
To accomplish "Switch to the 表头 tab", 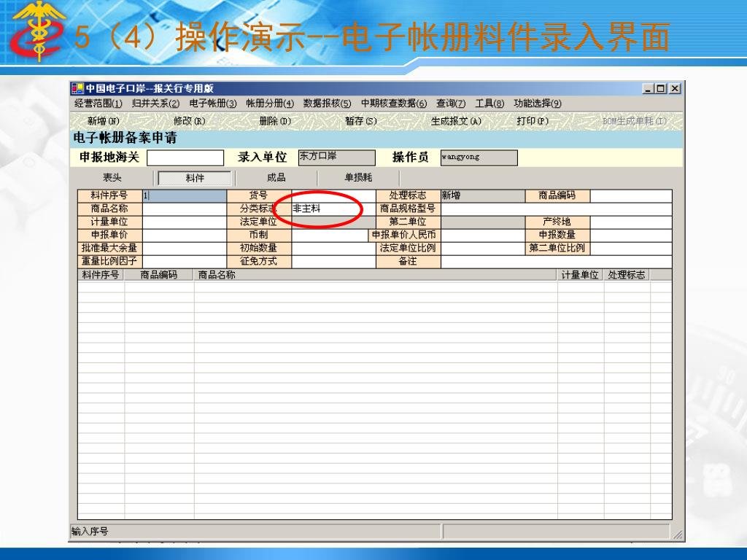I will (x=112, y=178).
